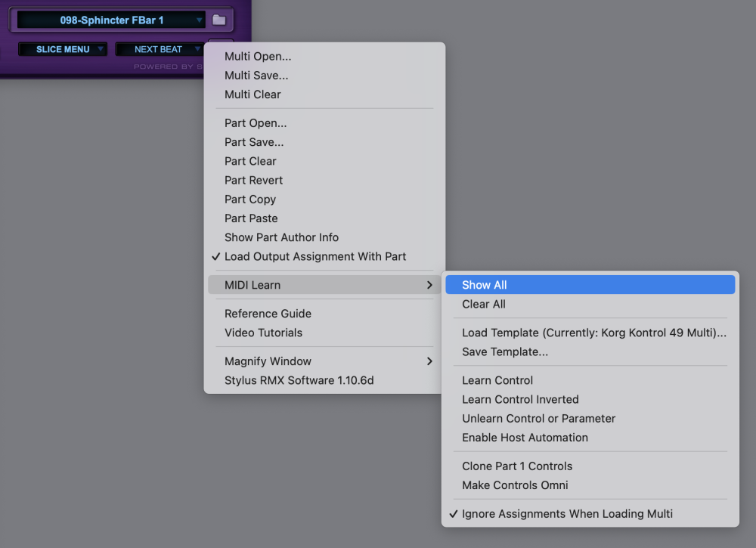The height and width of the screenshot is (548, 756).
Task: Choose Clear All MIDI assignments
Action: [x=484, y=304]
